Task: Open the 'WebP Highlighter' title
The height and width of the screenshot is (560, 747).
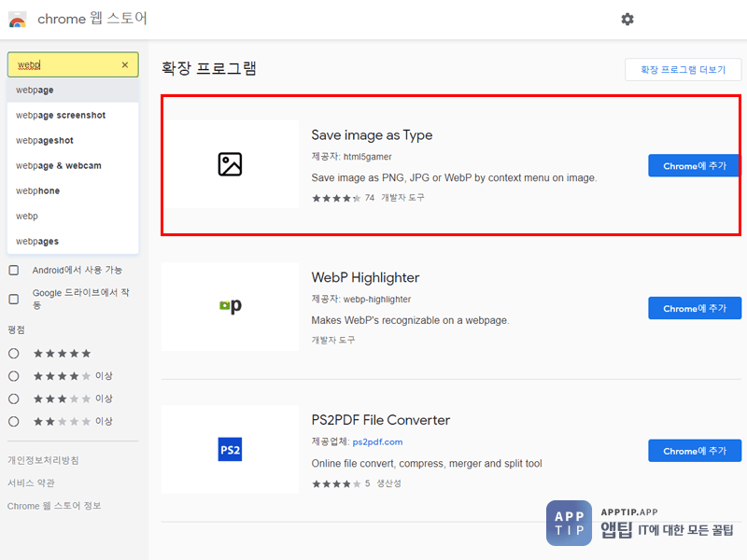Action: tap(365, 277)
